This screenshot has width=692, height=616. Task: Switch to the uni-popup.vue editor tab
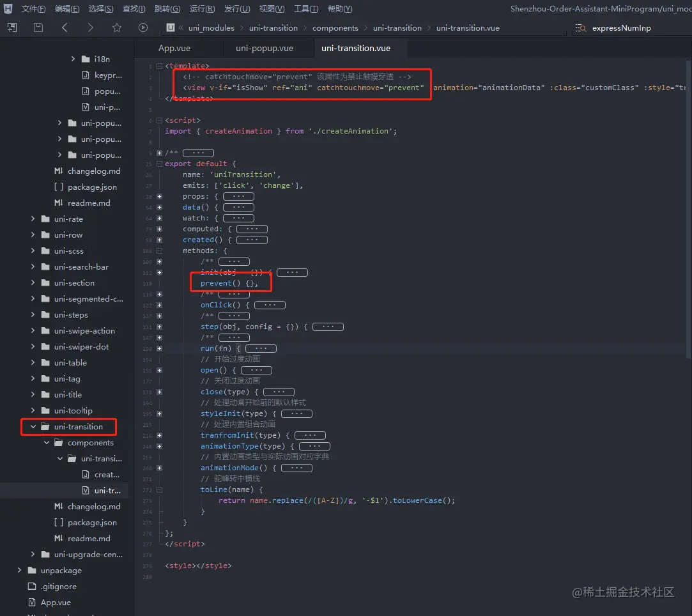click(265, 48)
